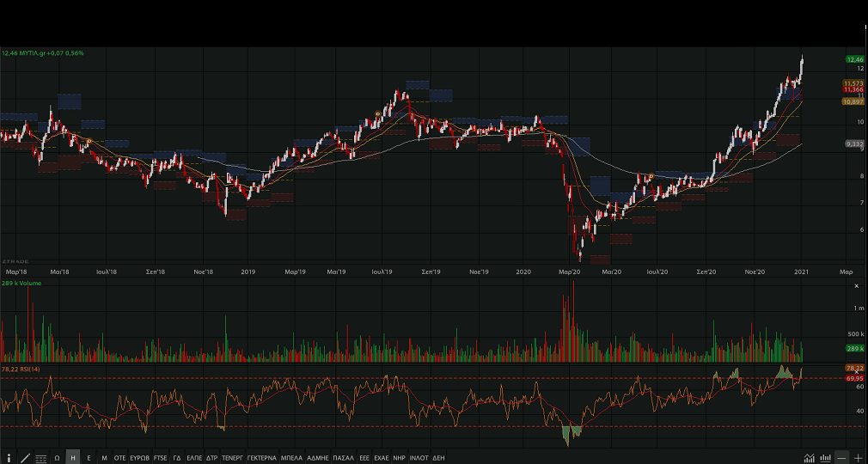Show the ΓΕΚΤΕΡΝΑ chart
This screenshot has height=464, width=868.
coord(262,458)
